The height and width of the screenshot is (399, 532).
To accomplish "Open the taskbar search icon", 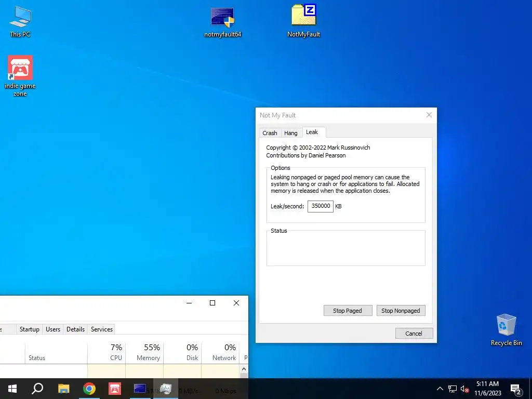I will pyautogui.click(x=37, y=389).
